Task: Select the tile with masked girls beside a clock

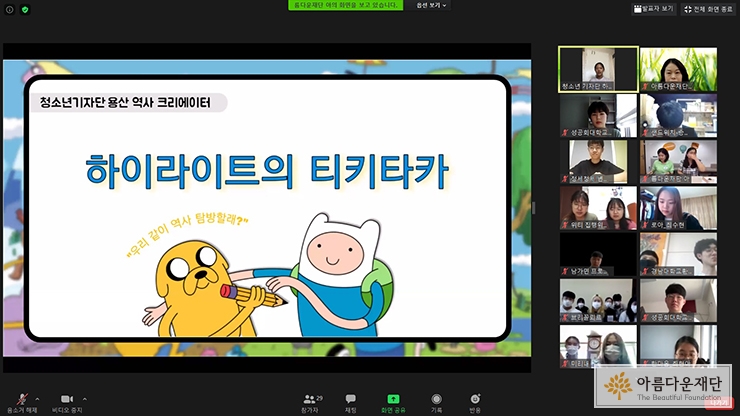Action: 598,346
